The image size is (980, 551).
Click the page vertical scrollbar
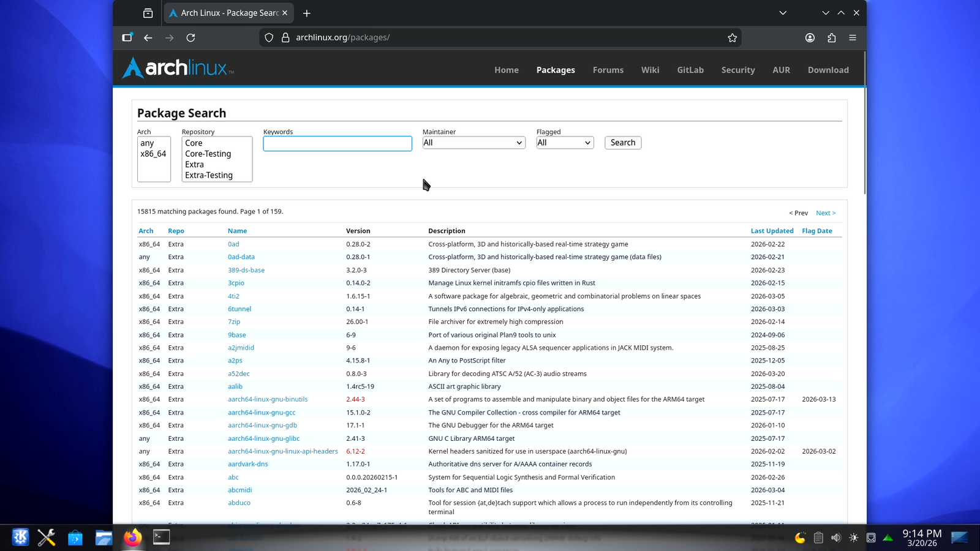[865, 122]
